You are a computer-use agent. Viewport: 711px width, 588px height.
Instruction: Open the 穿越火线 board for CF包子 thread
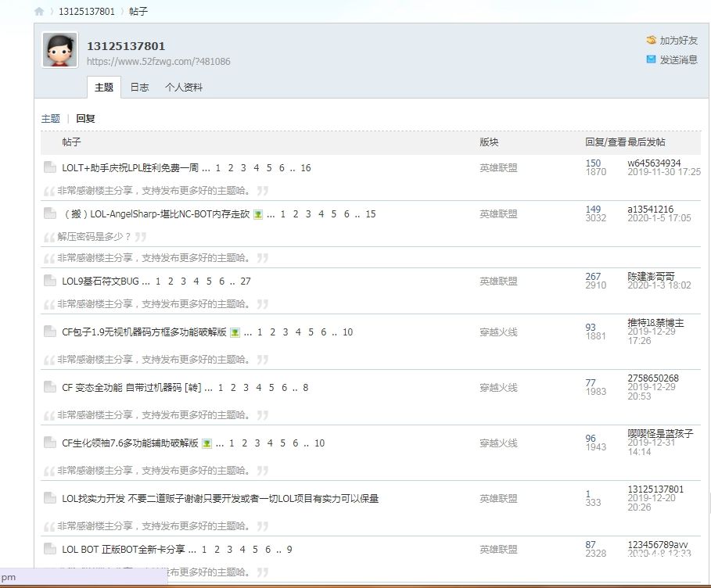click(x=498, y=332)
